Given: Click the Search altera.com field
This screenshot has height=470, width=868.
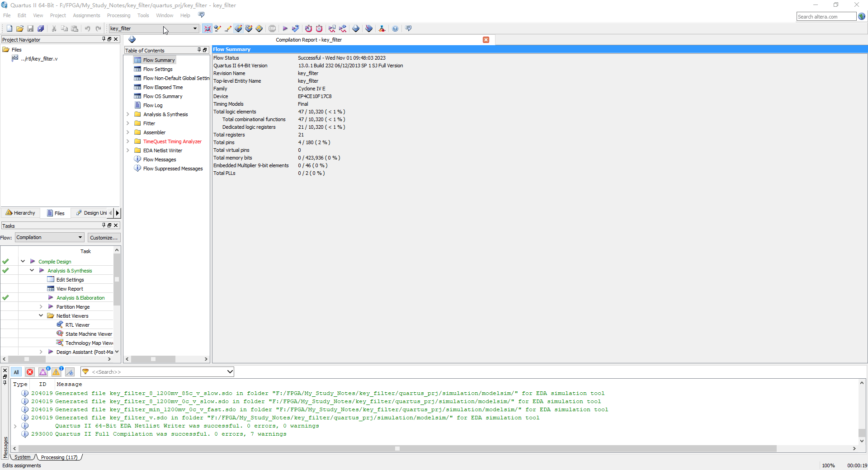Looking at the screenshot, I should tap(826, 17).
